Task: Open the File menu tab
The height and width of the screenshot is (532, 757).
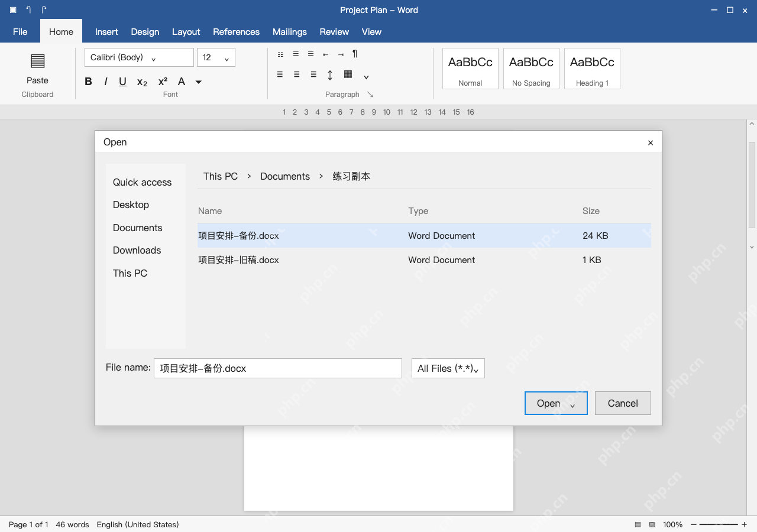Action: (20, 32)
